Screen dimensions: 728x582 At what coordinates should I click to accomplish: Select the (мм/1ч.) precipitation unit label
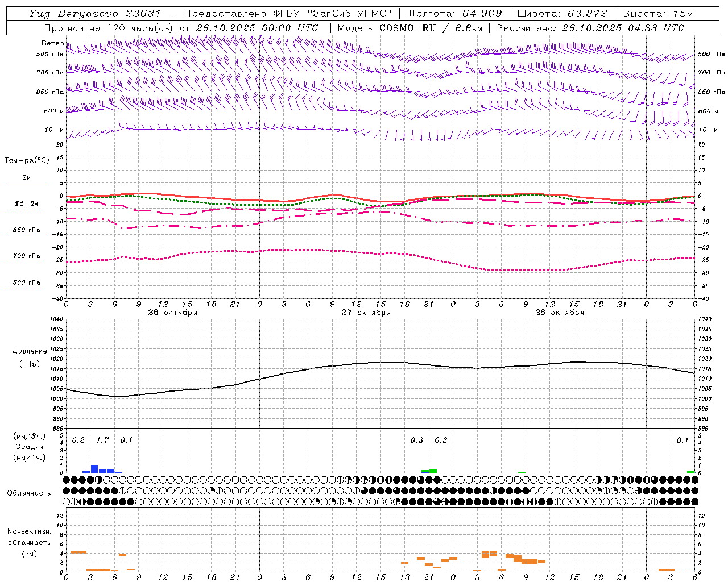click(30, 458)
